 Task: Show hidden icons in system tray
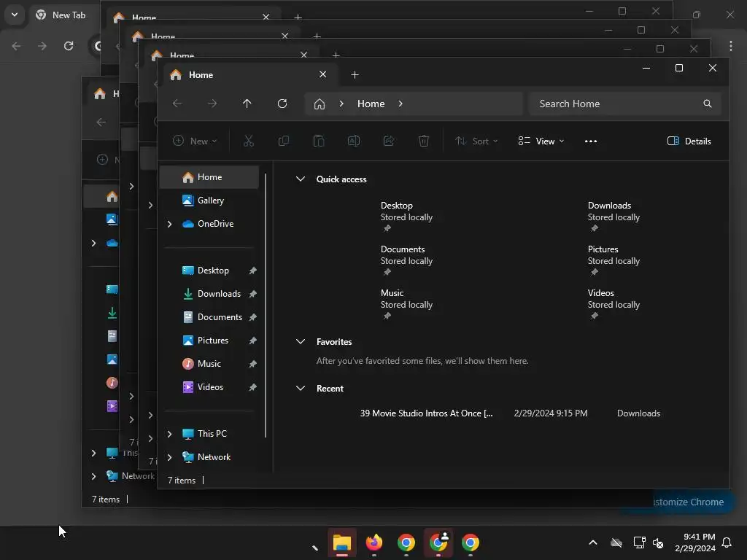tap(593, 542)
